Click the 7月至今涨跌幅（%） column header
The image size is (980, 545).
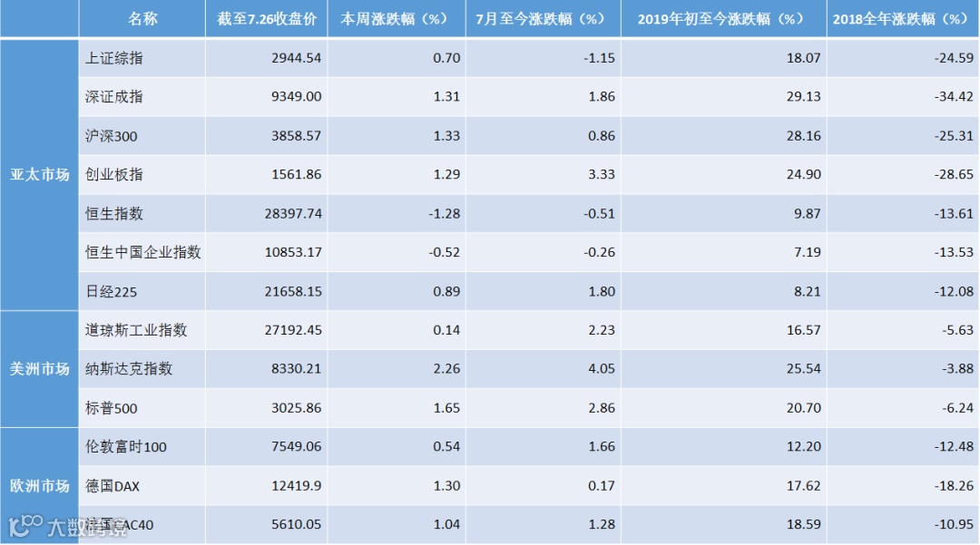tap(544, 19)
